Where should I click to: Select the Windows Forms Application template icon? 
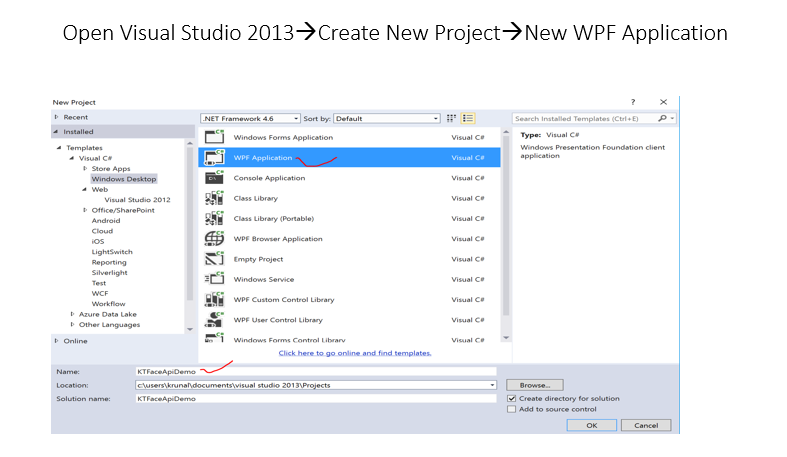tap(214, 137)
